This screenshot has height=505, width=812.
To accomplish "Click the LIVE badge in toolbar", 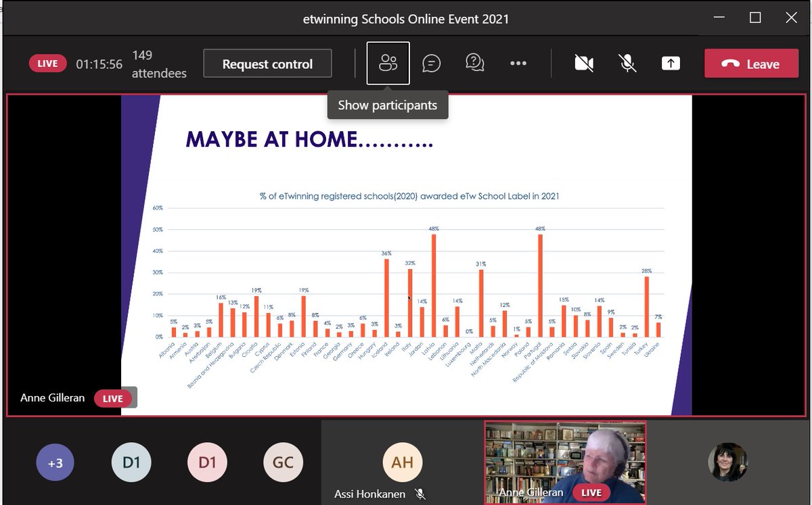I will [x=47, y=64].
